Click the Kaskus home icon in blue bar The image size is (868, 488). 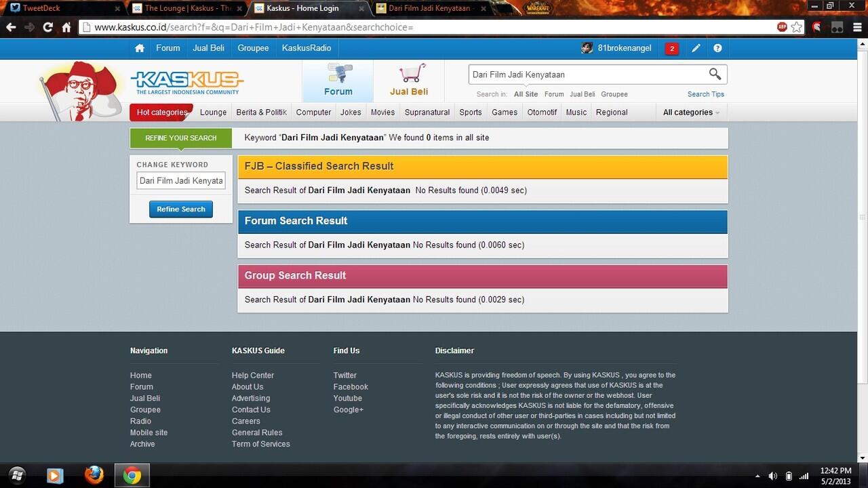coord(140,48)
